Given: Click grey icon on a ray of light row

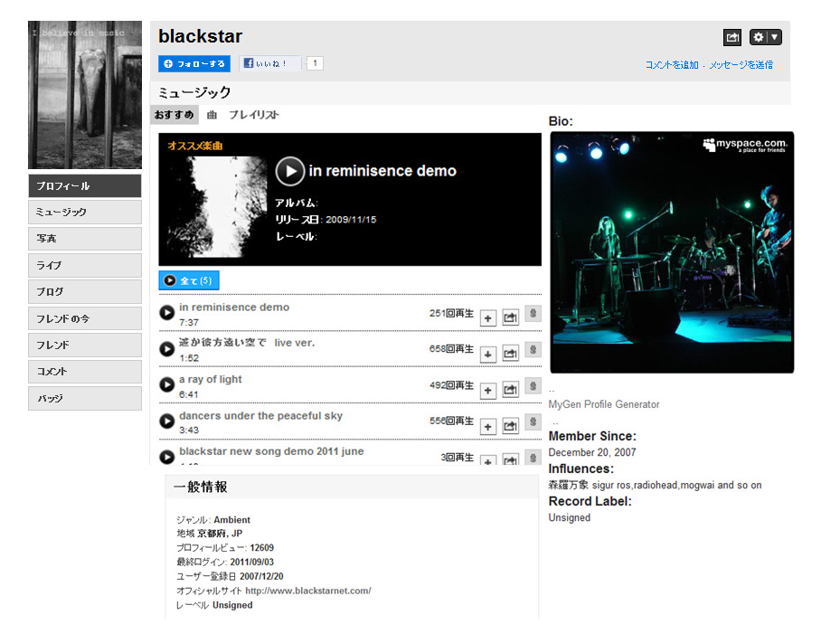Looking at the screenshot, I should point(533,386).
